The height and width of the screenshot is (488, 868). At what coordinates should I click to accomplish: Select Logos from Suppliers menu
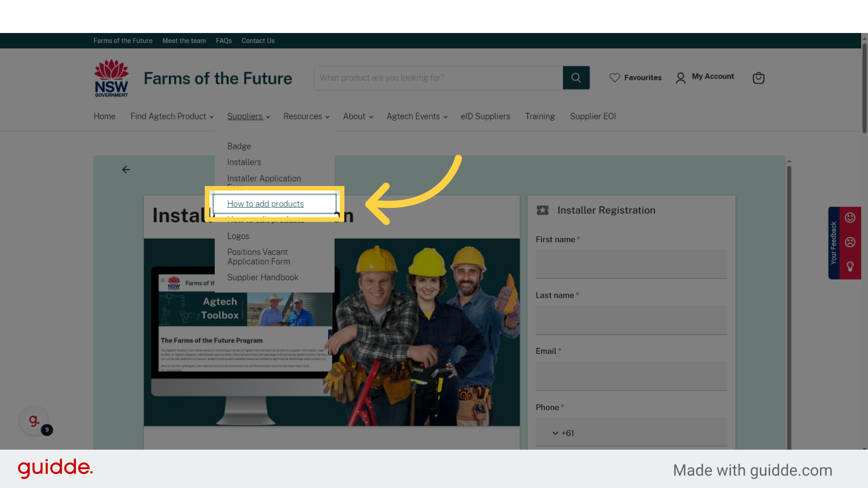tap(238, 236)
